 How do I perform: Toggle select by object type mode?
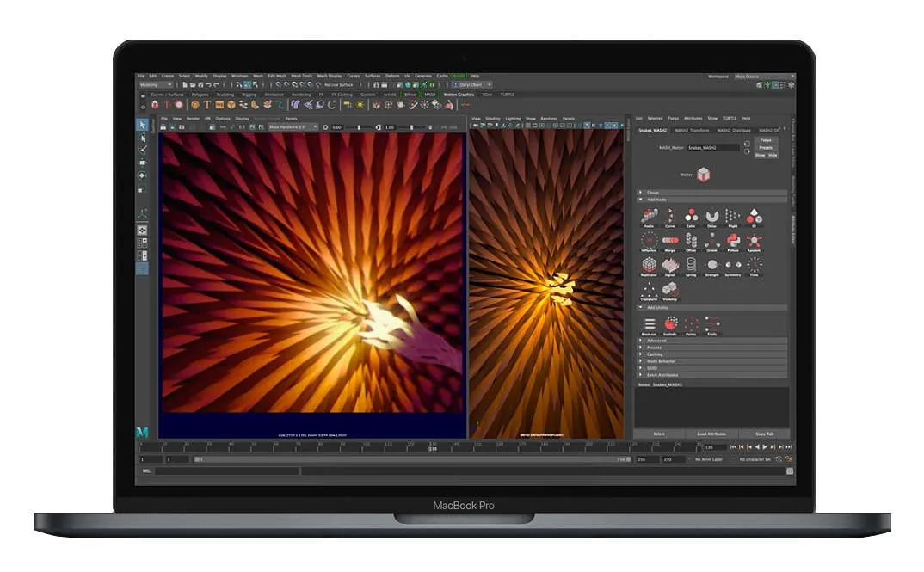(248, 85)
